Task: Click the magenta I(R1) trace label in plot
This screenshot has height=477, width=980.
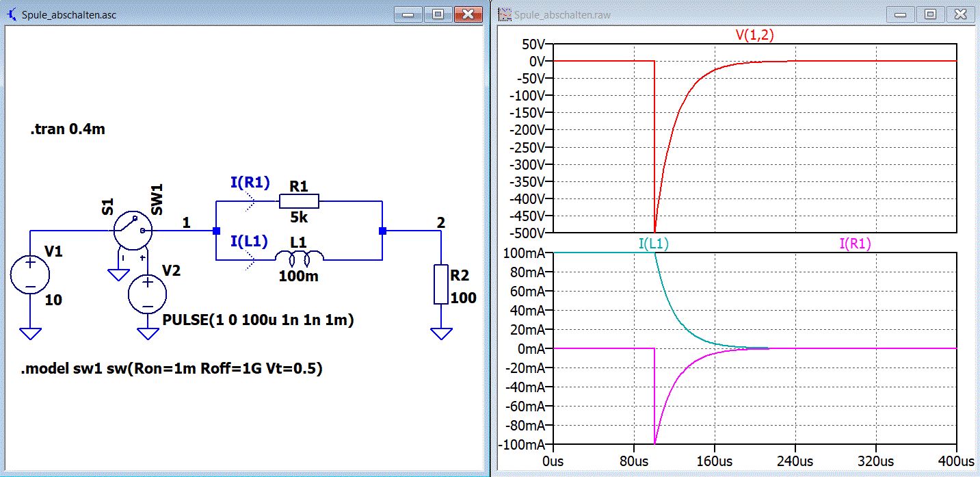Action: pos(855,244)
